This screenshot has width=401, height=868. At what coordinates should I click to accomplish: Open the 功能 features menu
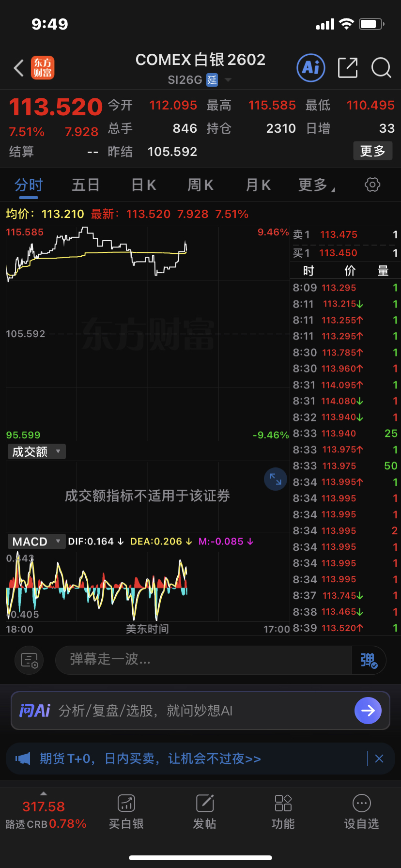tap(283, 812)
